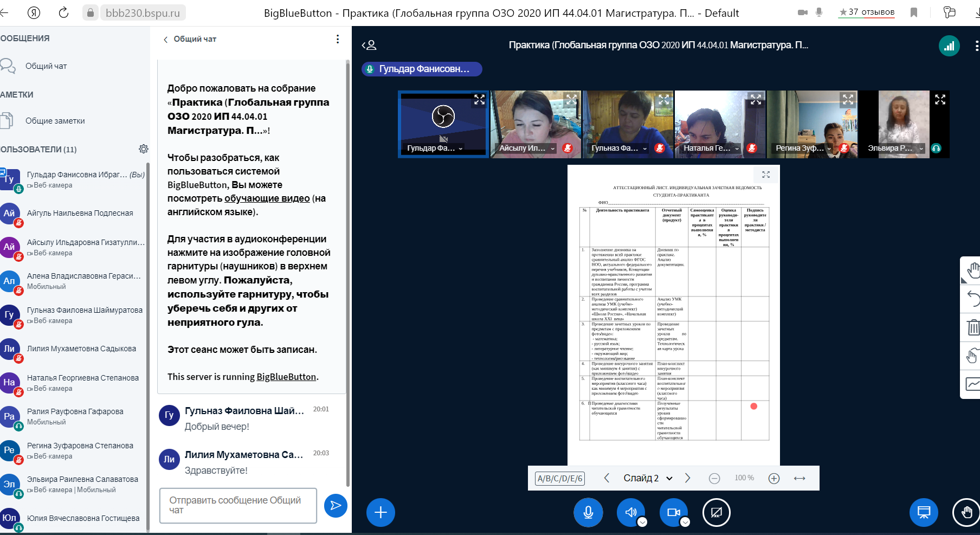Make the presentation slide fullscreen
This screenshot has height=535, width=980.
(766, 175)
